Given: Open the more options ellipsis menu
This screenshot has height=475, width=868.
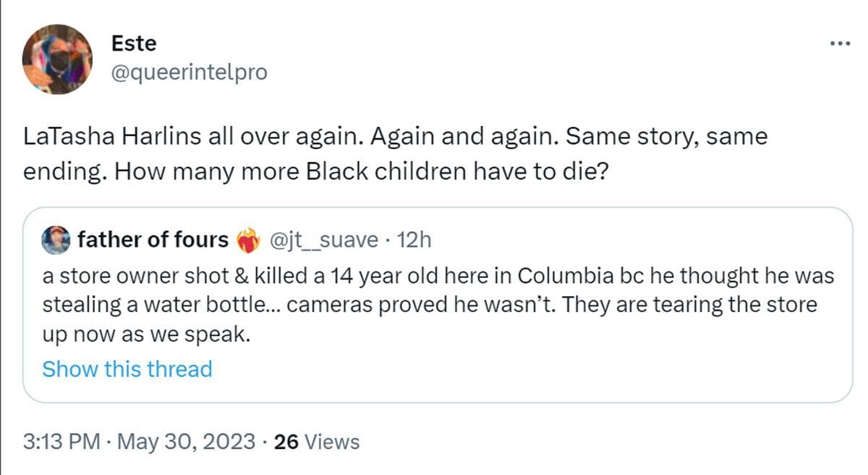Looking at the screenshot, I should 840,43.
